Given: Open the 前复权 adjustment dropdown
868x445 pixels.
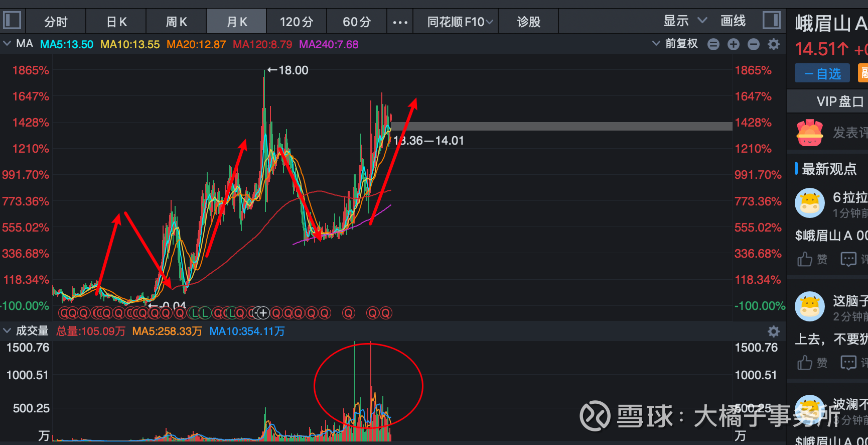Looking at the screenshot, I should (675, 44).
